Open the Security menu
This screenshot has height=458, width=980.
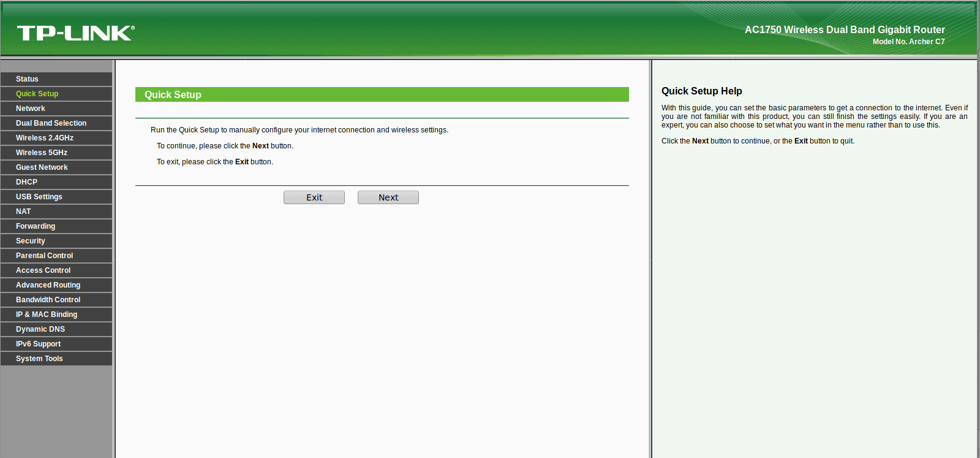(56, 241)
